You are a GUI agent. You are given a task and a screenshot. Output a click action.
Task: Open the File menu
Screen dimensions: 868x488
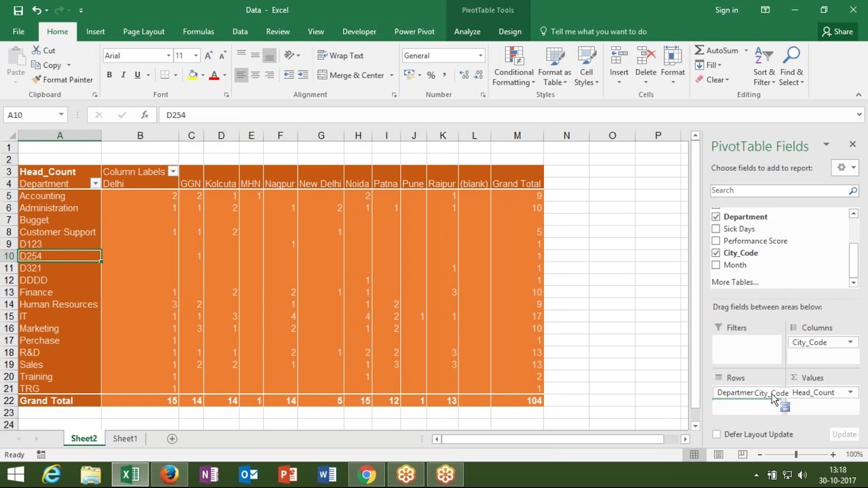tap(18, 31)
